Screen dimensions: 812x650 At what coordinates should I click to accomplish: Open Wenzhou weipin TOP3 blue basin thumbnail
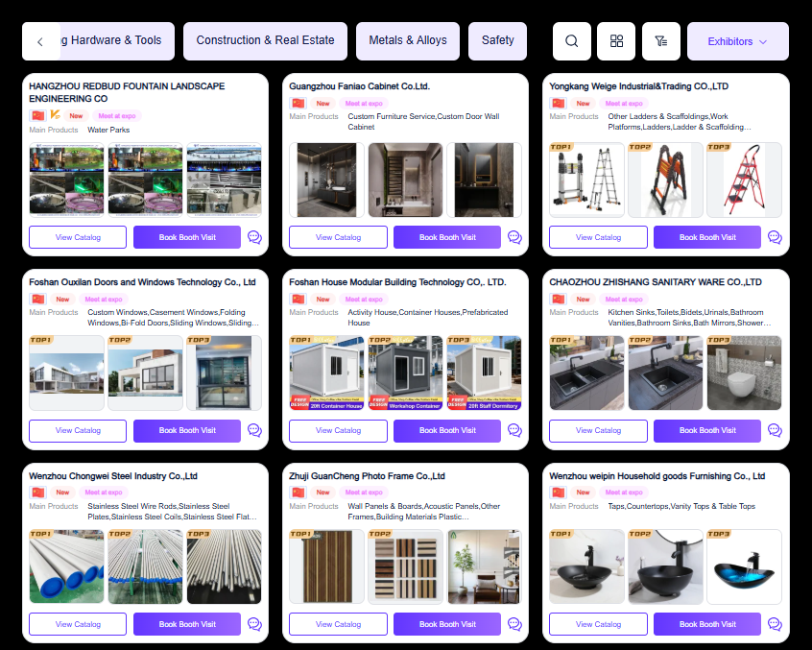click(744, 566)
